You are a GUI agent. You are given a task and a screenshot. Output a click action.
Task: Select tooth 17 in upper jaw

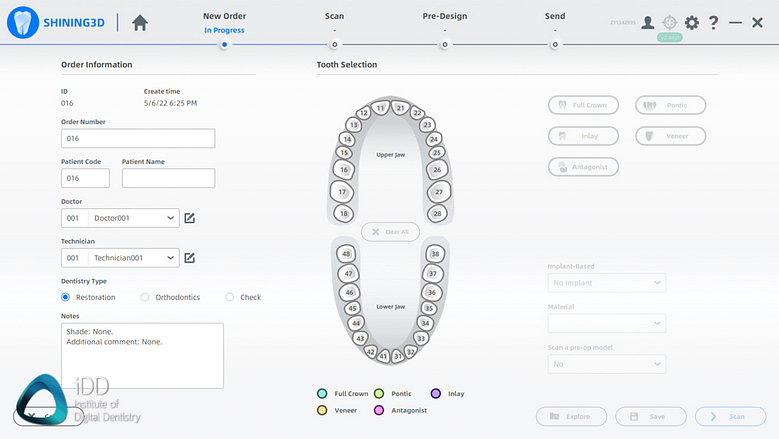pyautogui.click(x=342, y=192)
